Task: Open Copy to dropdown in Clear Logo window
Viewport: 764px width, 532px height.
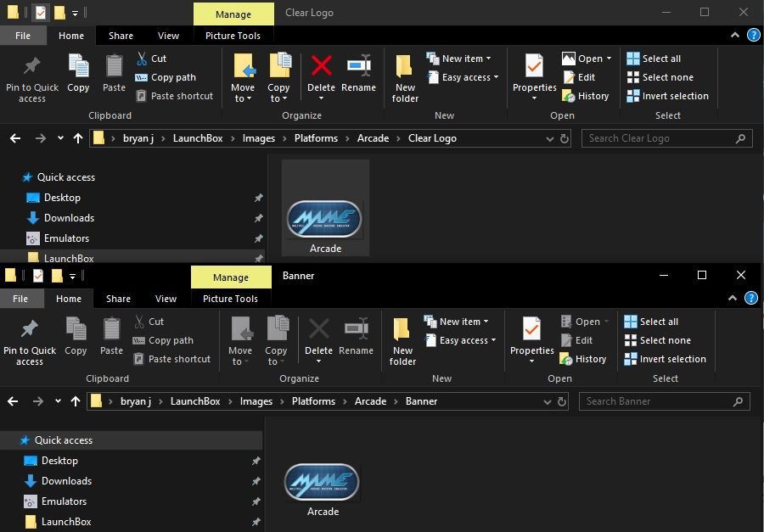Action: coord(278,93)
